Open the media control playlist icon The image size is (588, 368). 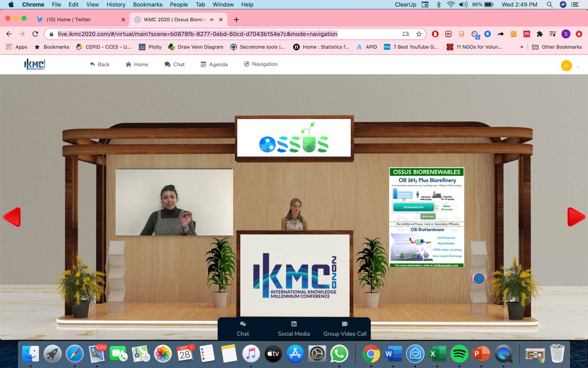(553, 34)
